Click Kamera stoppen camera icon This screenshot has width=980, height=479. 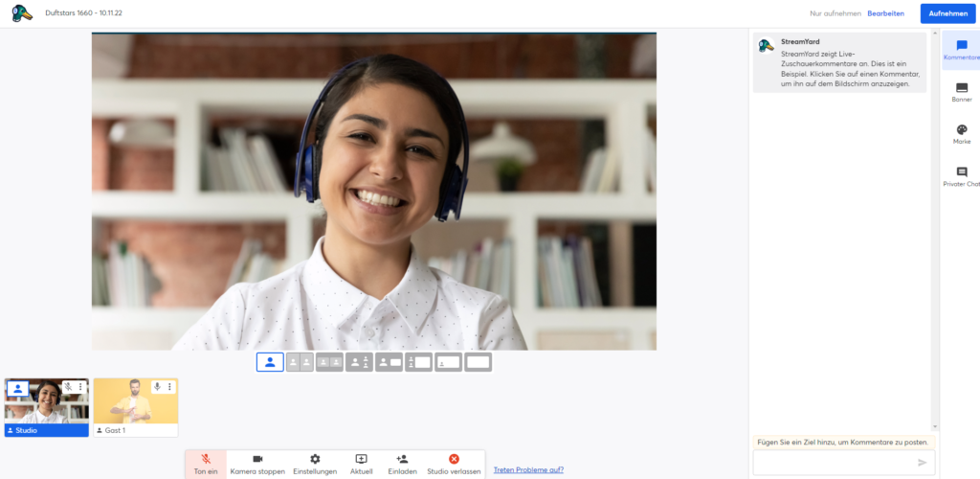tap(257, 464)
